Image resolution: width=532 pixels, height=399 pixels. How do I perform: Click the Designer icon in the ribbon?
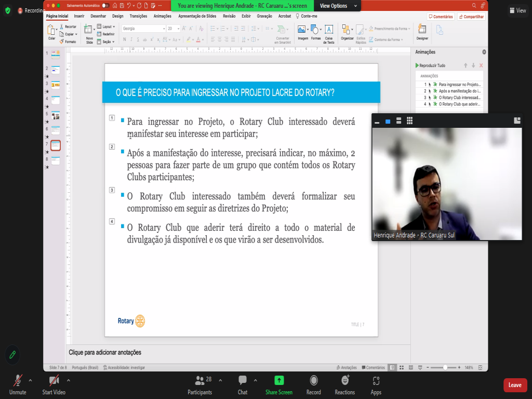pos(422,32)
